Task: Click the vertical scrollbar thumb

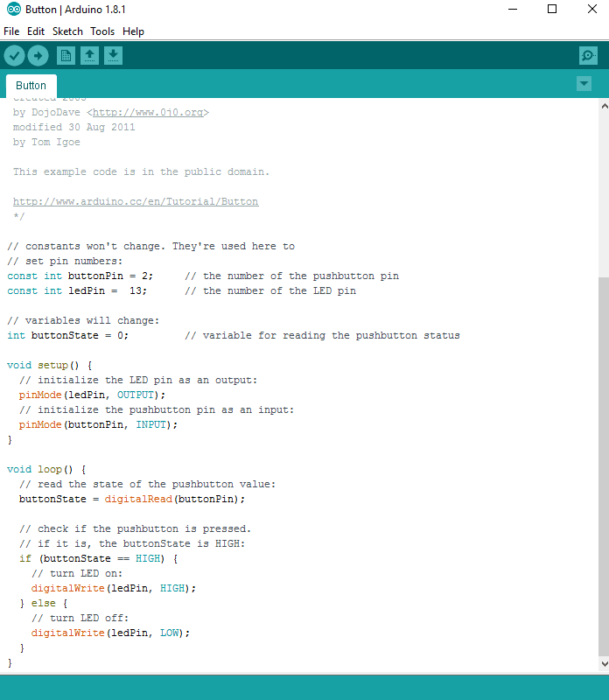Action: tap(604, 466)
